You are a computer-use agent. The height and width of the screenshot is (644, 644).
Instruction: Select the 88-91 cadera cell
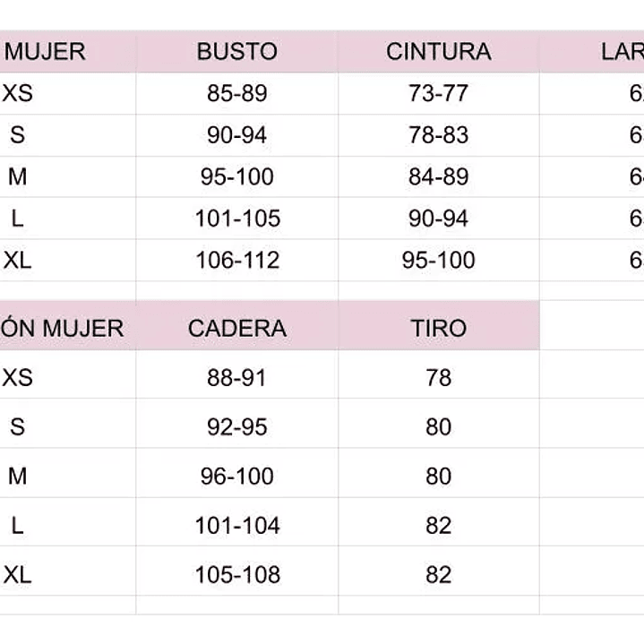(236, 377)
